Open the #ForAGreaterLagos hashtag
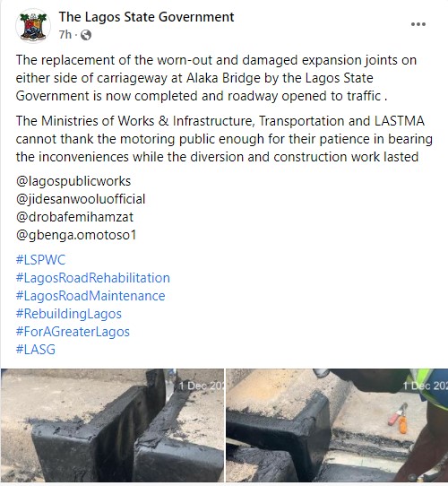 pos(73,332)
